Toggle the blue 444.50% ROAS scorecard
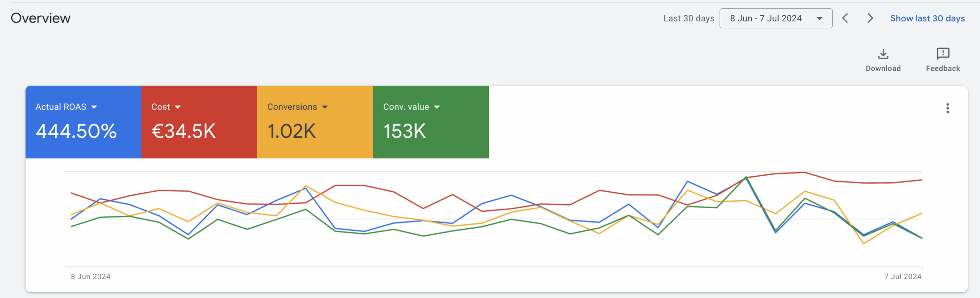The width and height of the screenshot is (980, 298). coord(83,132)
